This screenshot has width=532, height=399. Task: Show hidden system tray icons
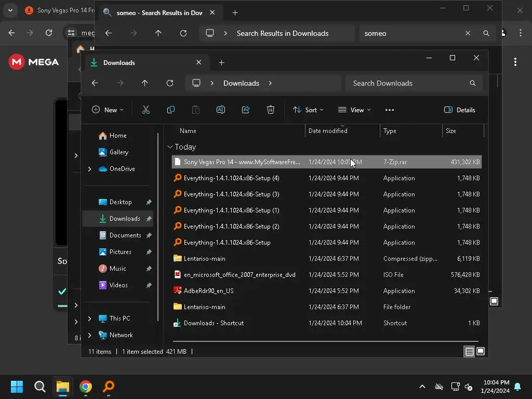coord(422,387)
